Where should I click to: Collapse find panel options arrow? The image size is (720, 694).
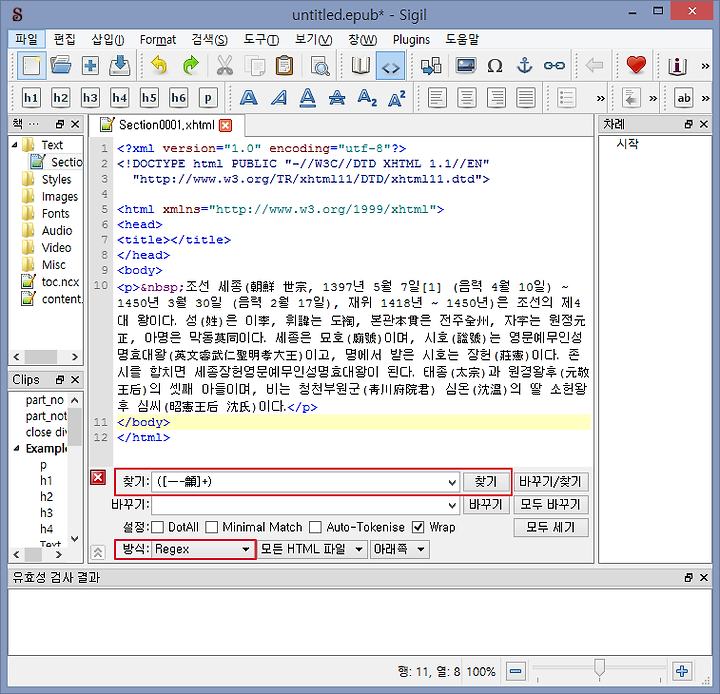tap(97, 552)
